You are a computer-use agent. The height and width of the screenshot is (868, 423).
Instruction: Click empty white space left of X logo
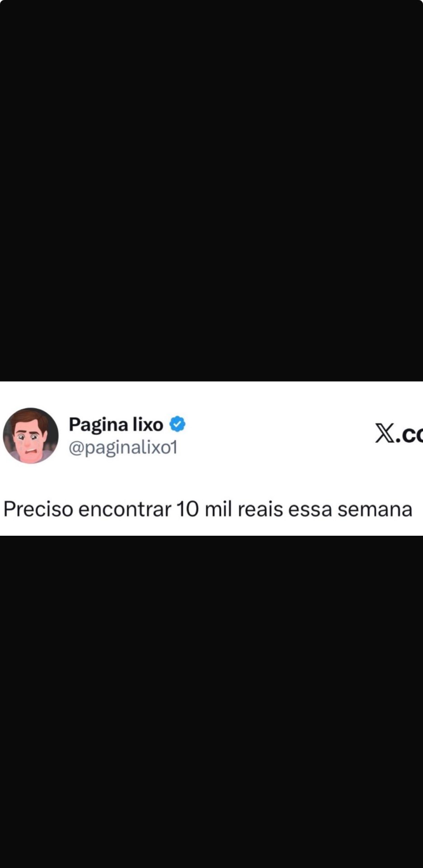280,433
